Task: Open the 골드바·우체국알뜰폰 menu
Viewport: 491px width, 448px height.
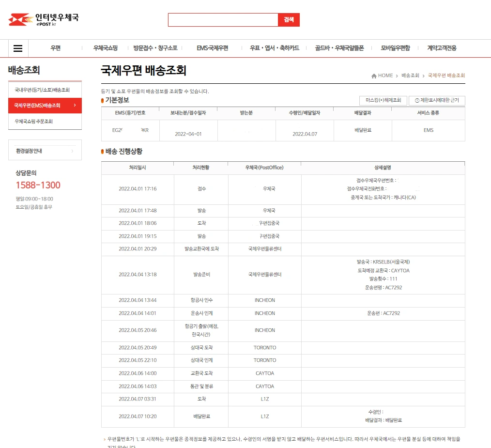Action: [339, 48]
